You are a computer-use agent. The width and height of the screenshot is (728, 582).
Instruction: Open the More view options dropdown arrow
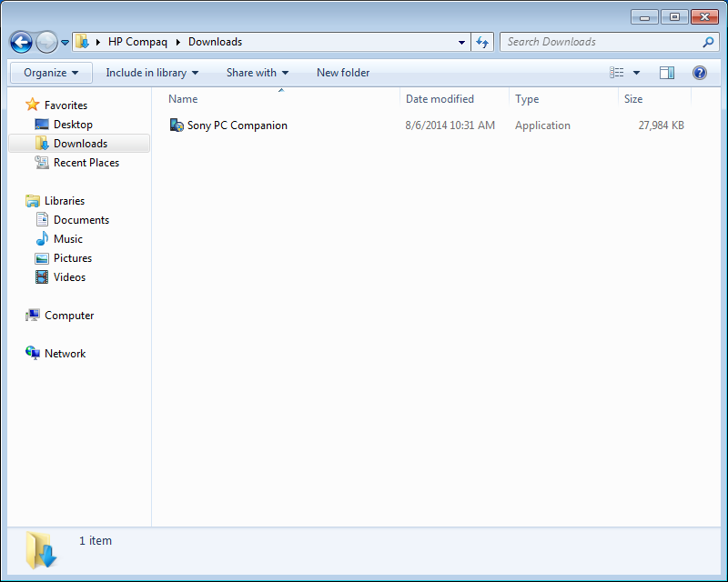(636, 73)
